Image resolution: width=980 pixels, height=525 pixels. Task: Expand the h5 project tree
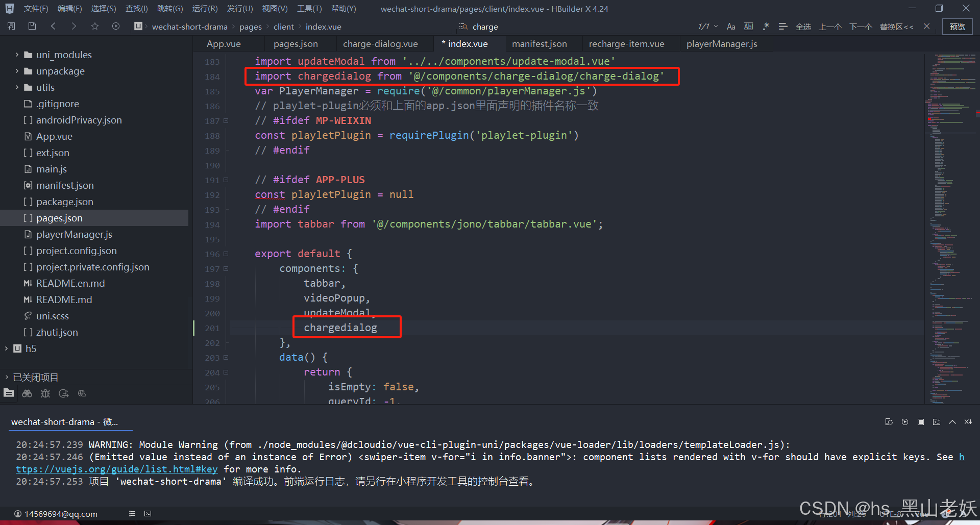(x=6, y=348)
